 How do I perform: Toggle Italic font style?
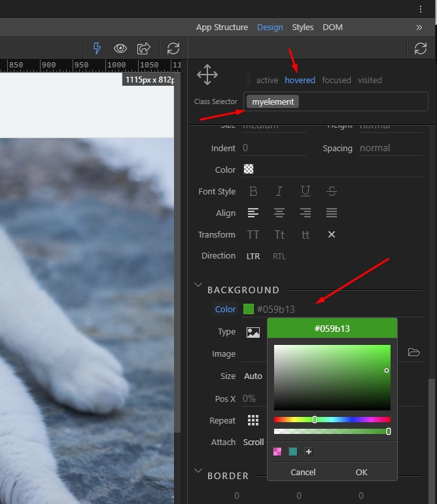(279, 191)
